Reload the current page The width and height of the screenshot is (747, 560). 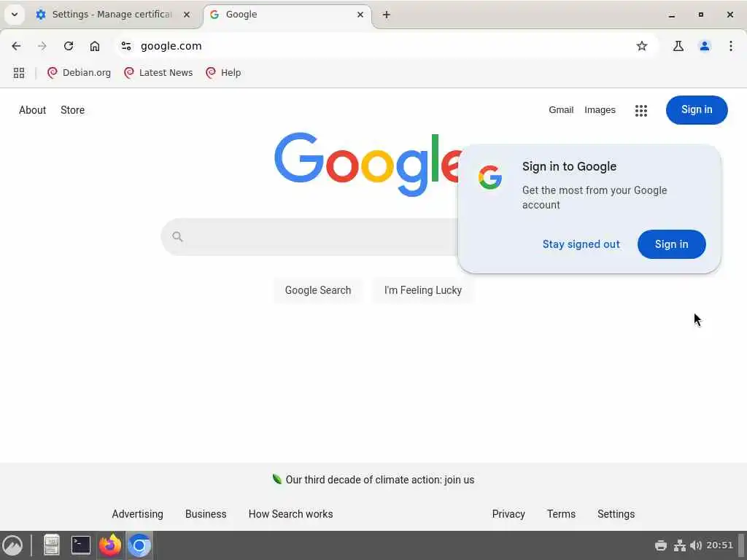[x=69, y=46]
